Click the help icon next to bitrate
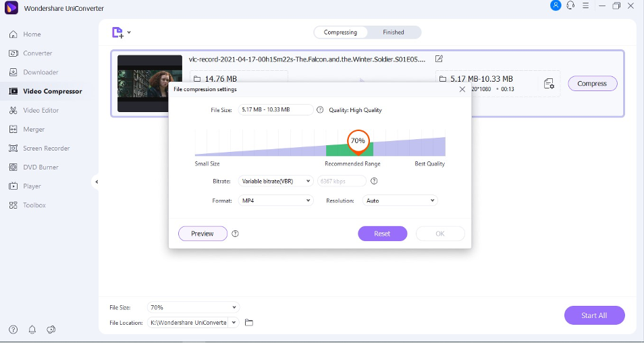 pyautogui.click(x=374, y=181)
